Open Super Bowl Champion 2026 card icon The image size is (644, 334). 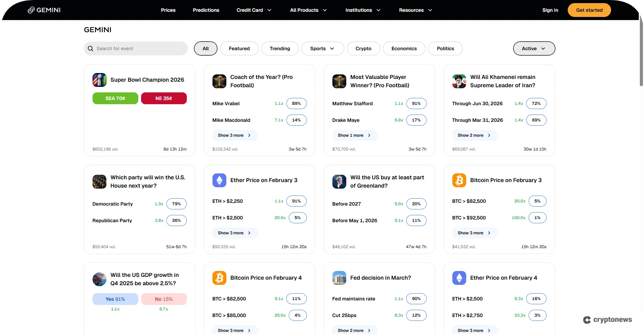coord(99,80)
